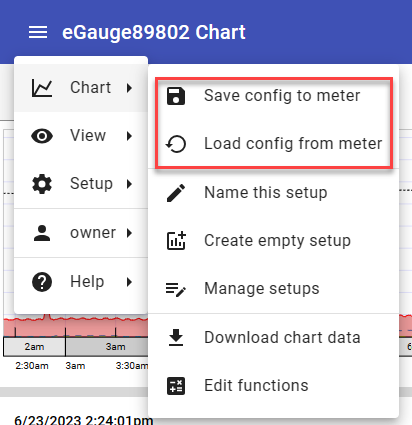The height and width of the screenshot is (425, 412).
Task: Click the pencil icon for naming setup
Action: [176, 193]
